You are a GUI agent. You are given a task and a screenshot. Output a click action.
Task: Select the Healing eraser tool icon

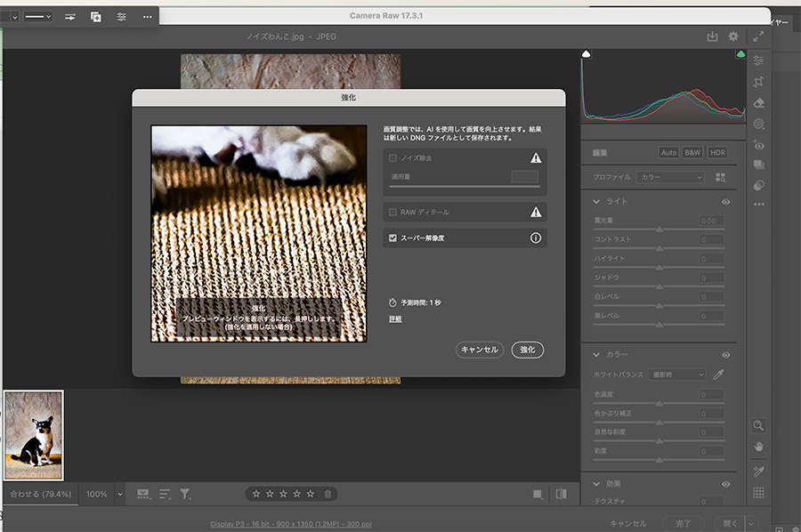pyautogui.click(x=758, y=102)
